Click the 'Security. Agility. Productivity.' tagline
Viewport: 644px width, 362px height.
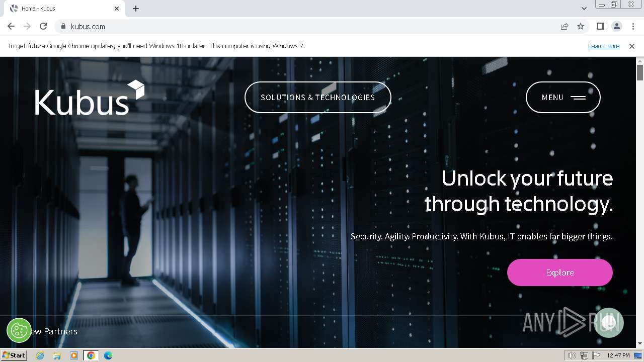[x=481, y=236]
